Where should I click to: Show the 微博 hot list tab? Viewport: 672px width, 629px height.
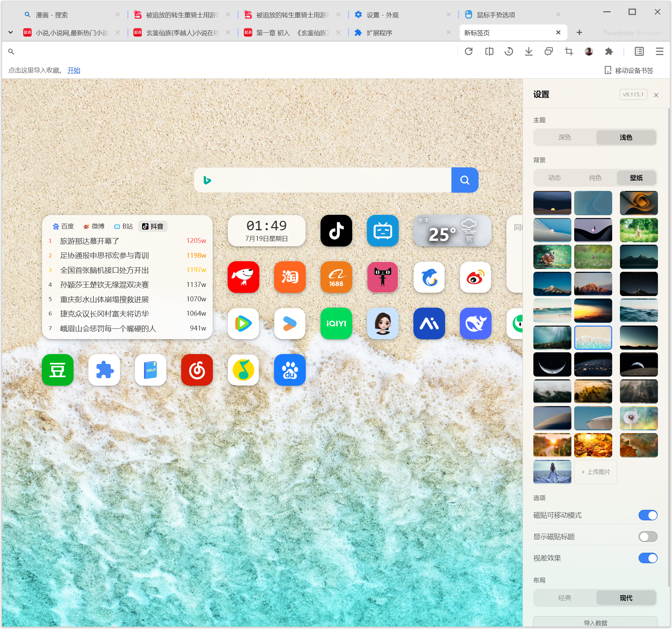click(x=94, y=226)
